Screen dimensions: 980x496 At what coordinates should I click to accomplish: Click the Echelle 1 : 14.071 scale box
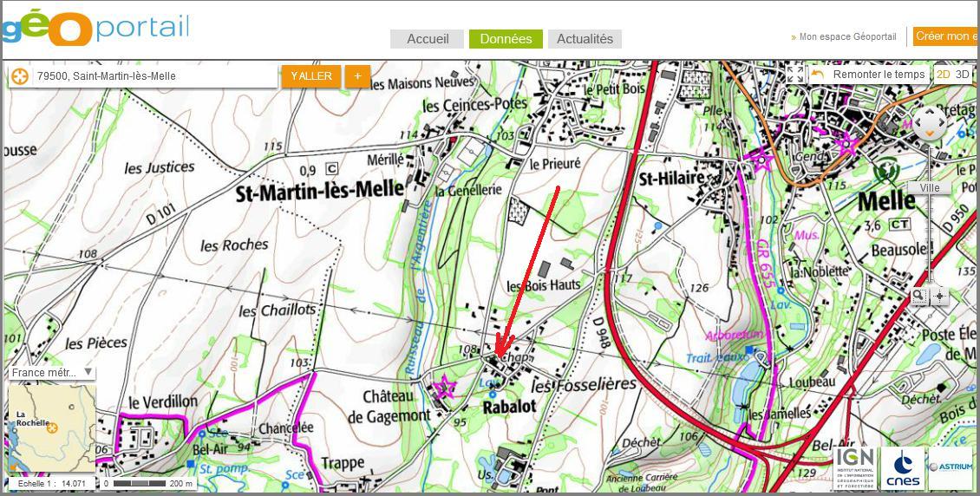click(53, 484)
